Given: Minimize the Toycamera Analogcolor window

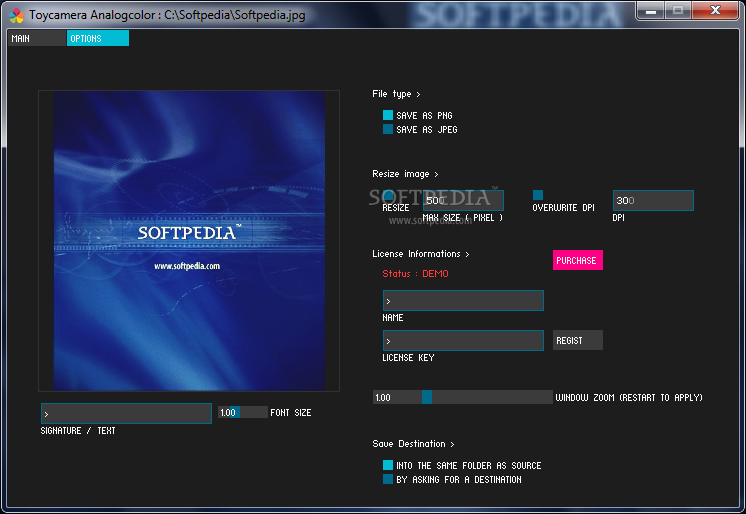Looking at the screenshot, I should point(651,10).
